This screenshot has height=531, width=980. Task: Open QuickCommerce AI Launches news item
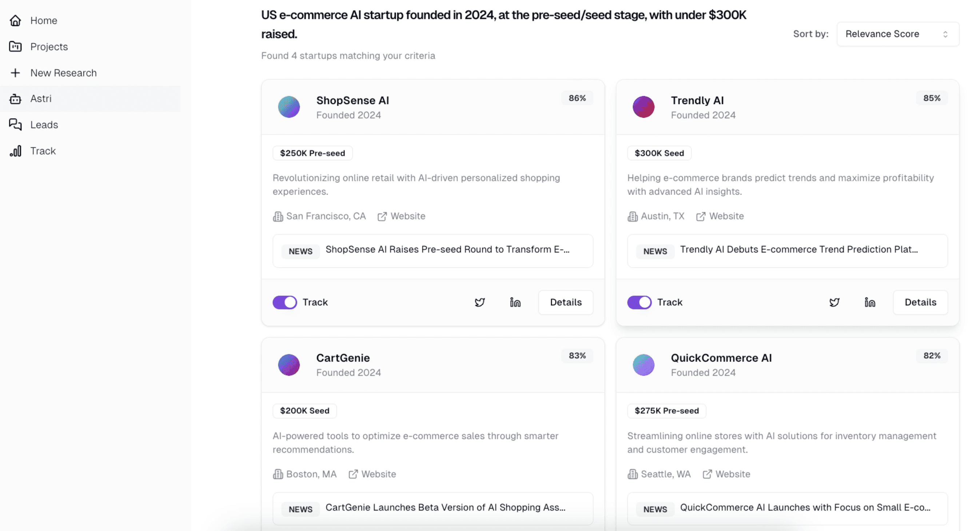click(788, 509)
